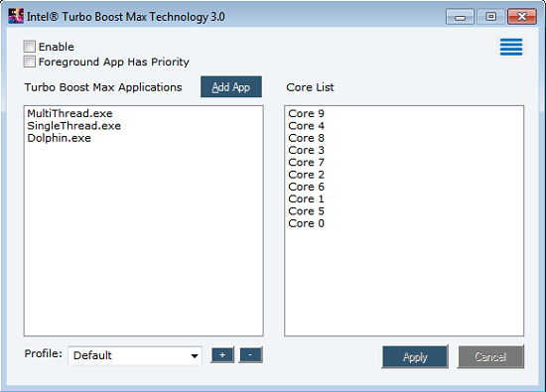This screenshot has width=546, height=392.
Task: Select Core 0 in Core List
Action: (306, 223)
